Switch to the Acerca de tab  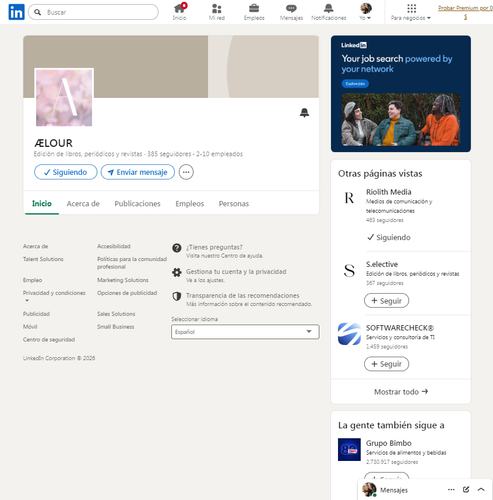tap(83, 204)
